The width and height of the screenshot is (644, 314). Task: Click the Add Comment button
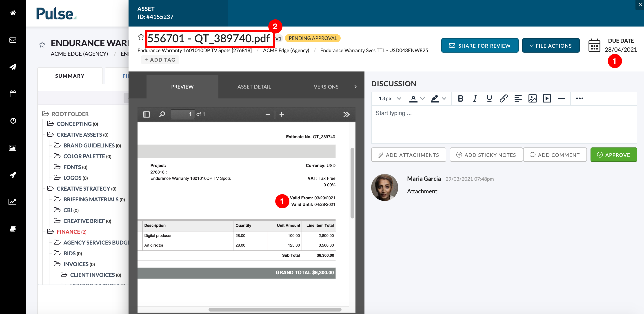(x=555, y=155)
